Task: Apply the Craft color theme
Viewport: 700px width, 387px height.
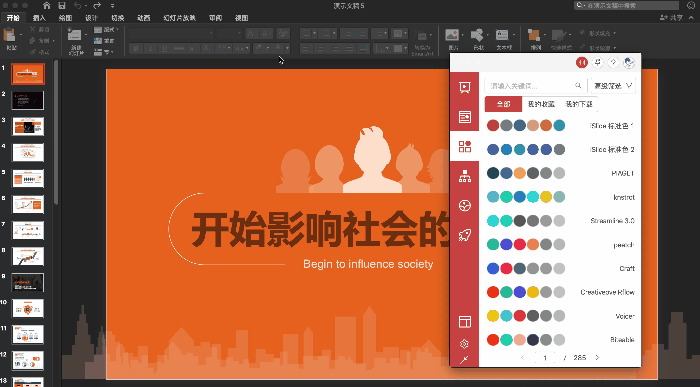Action: (560, 268)
